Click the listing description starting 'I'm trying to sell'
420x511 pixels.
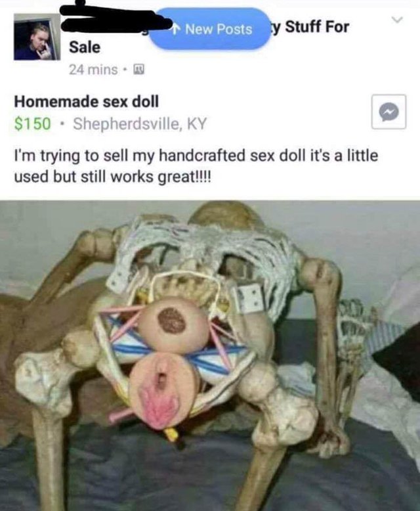(196, 166)
